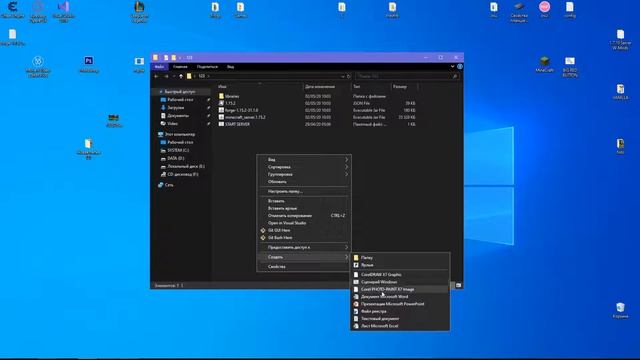Open Visual Studio desktop shortcut

[63, 11]
